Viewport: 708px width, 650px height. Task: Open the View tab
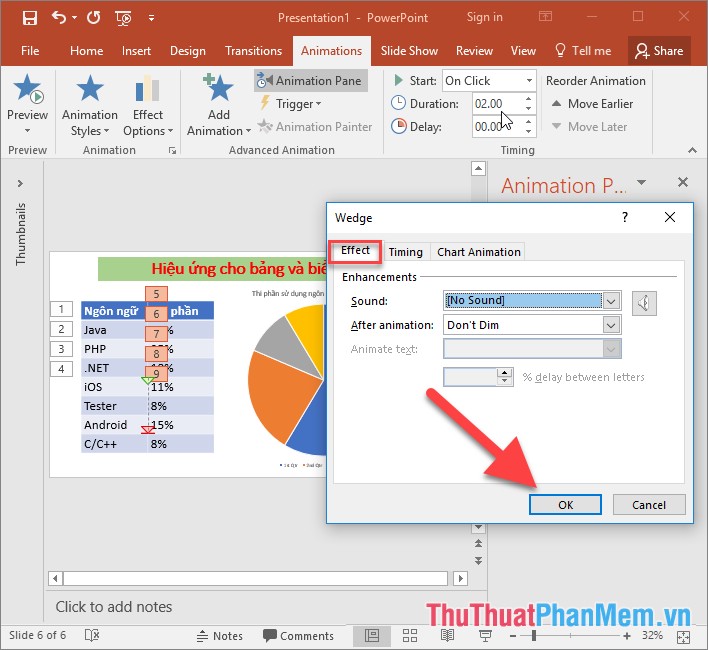tap(523, 51)
